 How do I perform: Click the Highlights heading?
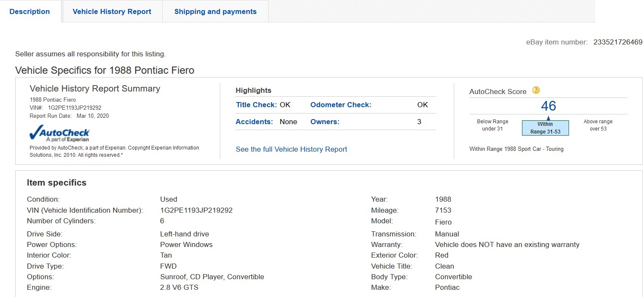(x=253, y=90)
